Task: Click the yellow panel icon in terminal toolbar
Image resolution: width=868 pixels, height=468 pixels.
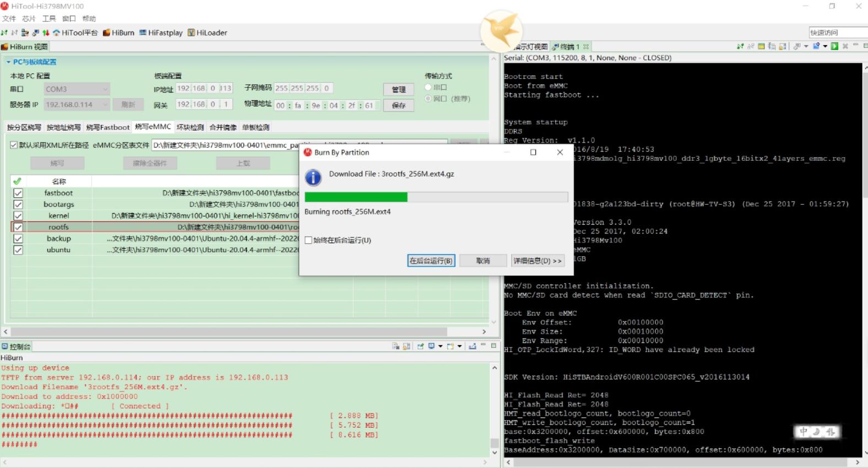Action: pos(761,46)
